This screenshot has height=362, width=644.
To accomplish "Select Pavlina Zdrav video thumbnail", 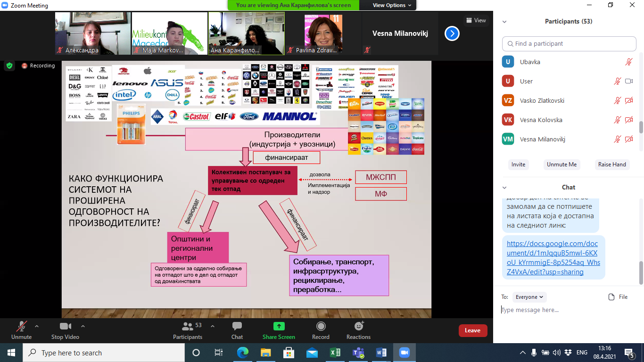I will (x=323, y=33).
